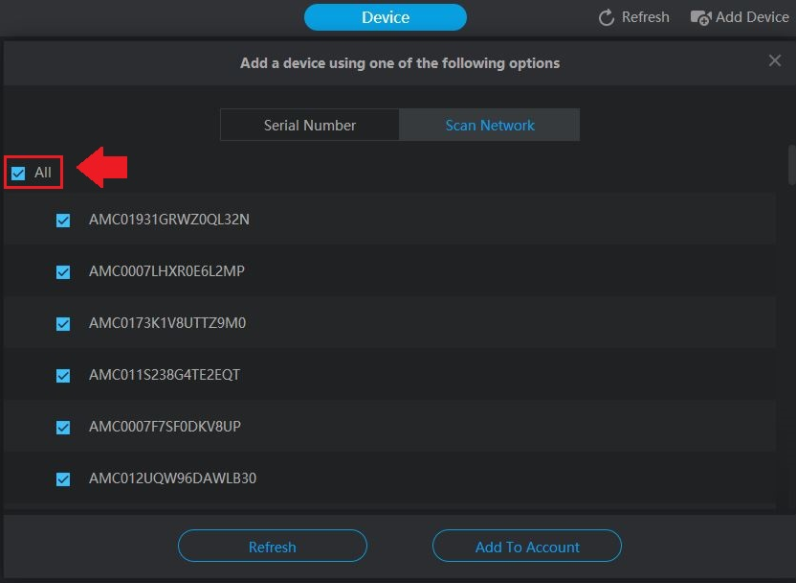Uncheck the AMC0007LHXR0E6L2MP device checkbox
Image resolution: width=796 pixels, height=584 pixels.
(63, 272)
